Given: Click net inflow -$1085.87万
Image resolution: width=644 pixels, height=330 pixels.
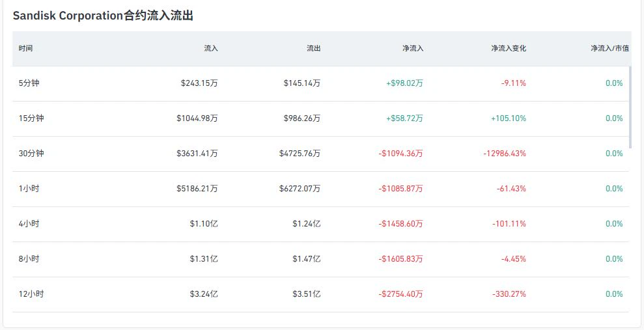Looking at the screenshot, I should pos(401,189).
